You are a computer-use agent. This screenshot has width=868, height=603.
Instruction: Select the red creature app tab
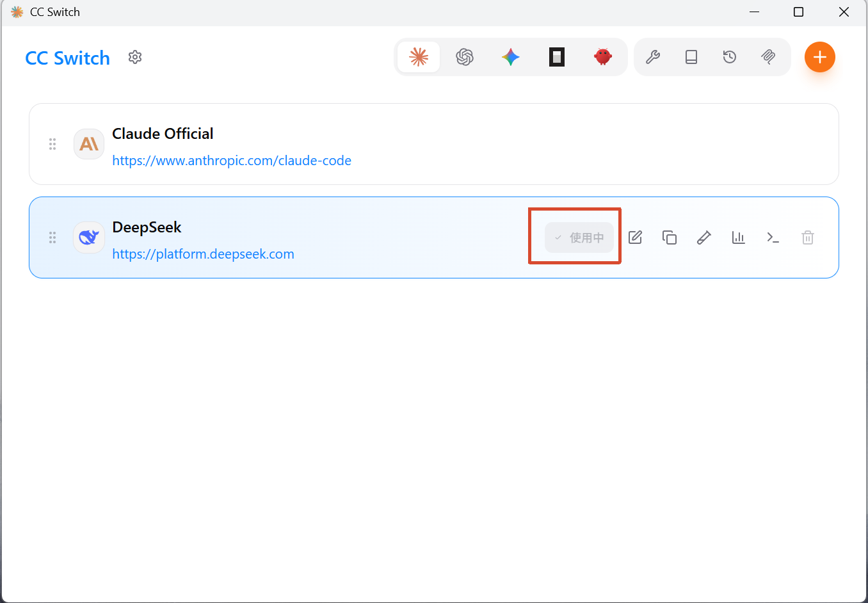(603, 57)
